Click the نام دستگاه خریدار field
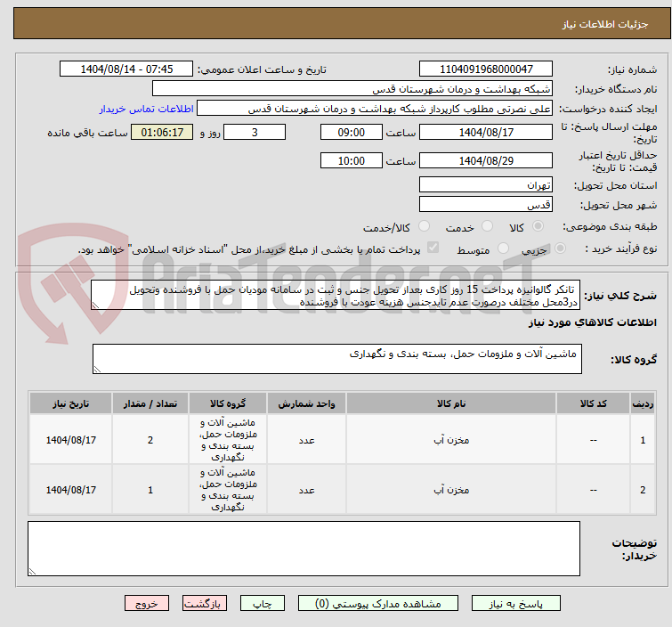This screenshot has width=672, height=627. tap(352, 89)
